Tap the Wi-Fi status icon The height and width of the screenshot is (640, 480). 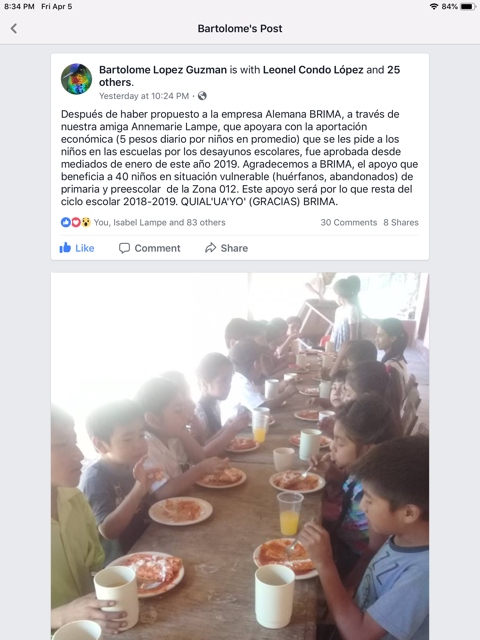click(434, 7)
